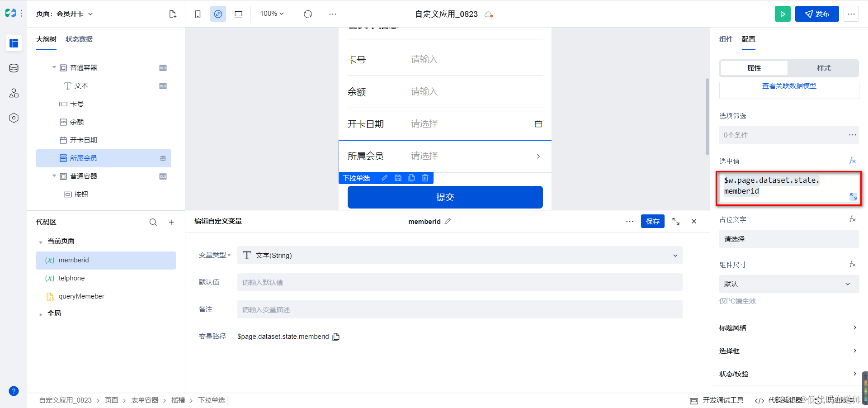Image resolution: width=868 pixels, height=408 pixels.
Task: Copy the variable path $page.dataset.state.memberid
Action: [x=336, y=337]
